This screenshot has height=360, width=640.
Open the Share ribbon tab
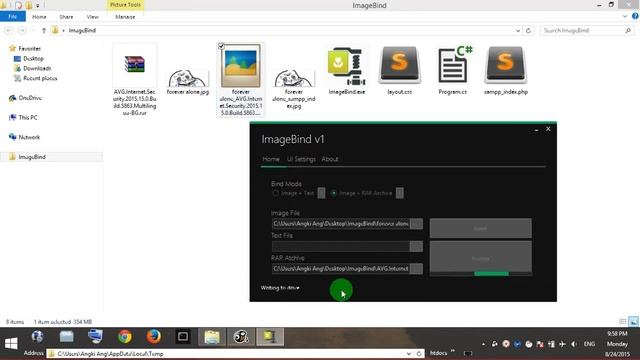pos(66,17)
